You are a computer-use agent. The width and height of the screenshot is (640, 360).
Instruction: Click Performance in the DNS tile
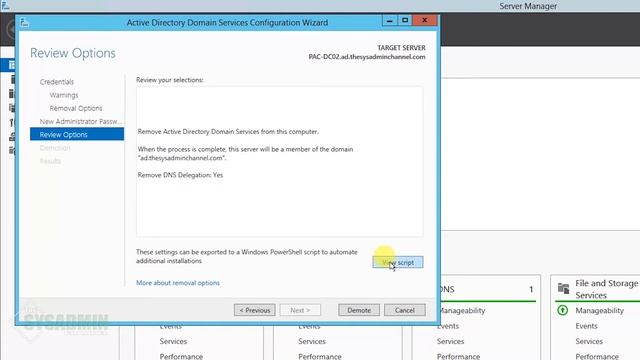[x=458, y=356]
